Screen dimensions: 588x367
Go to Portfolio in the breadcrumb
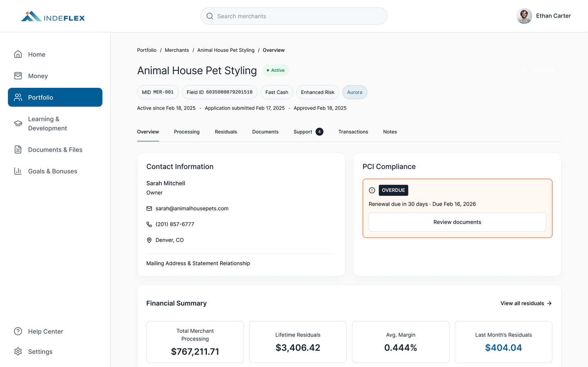[147, 50]
